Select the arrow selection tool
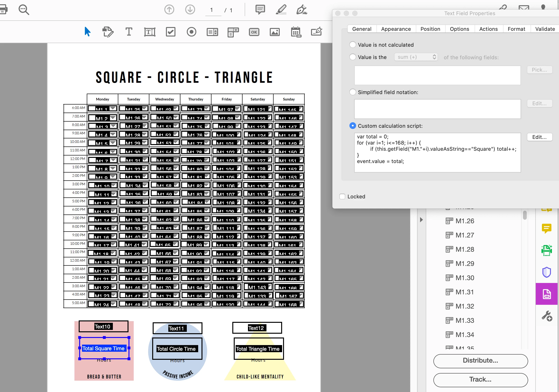Screen dimensions: 559x392 pyautogui.click(x=87, y=32)
